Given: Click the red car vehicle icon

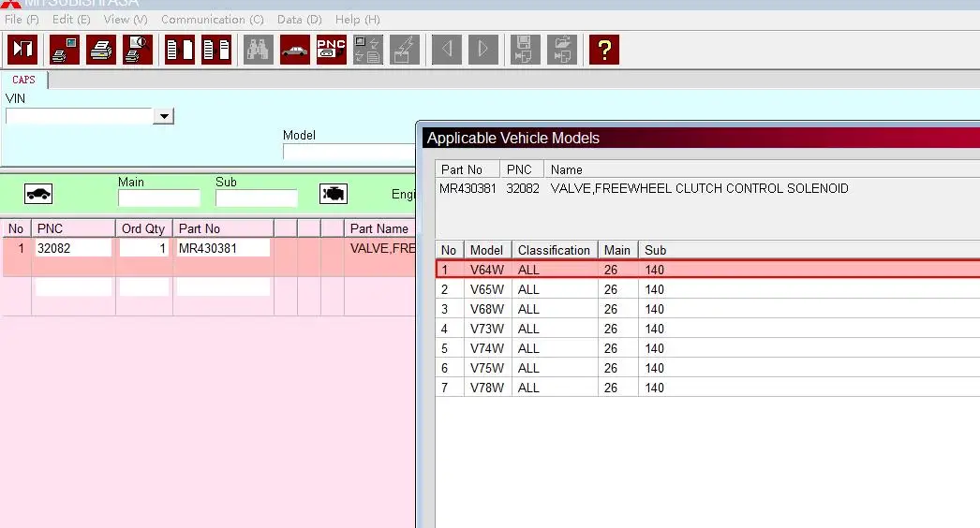Looking at the screenshot, I should click(294, 49).
